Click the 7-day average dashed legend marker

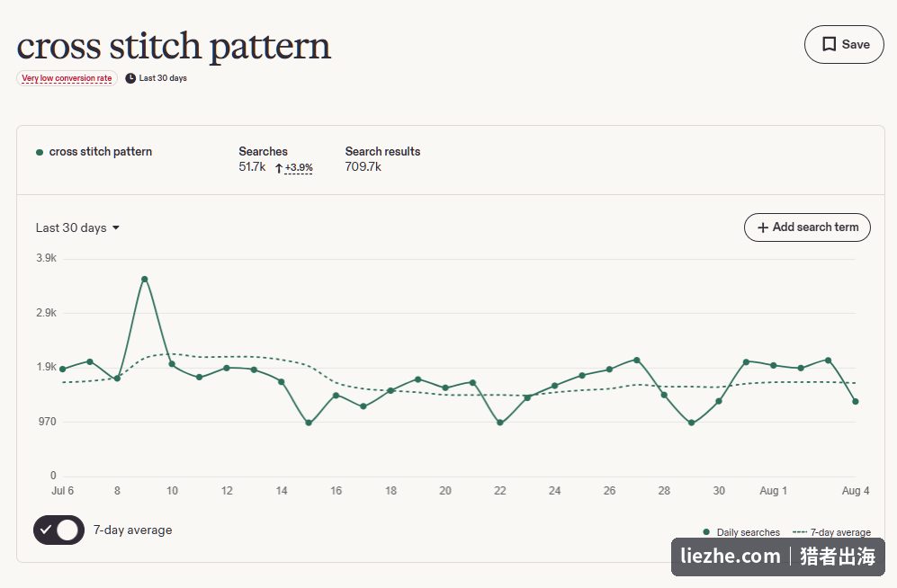click(x=800, y=532)
